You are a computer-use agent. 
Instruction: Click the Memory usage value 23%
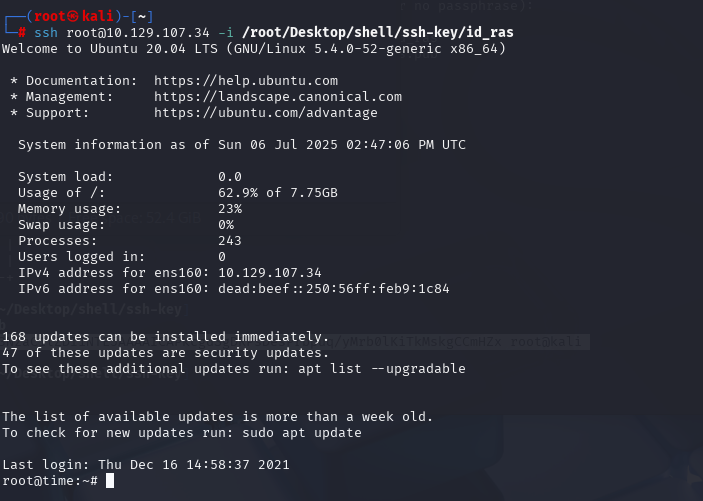230,209
